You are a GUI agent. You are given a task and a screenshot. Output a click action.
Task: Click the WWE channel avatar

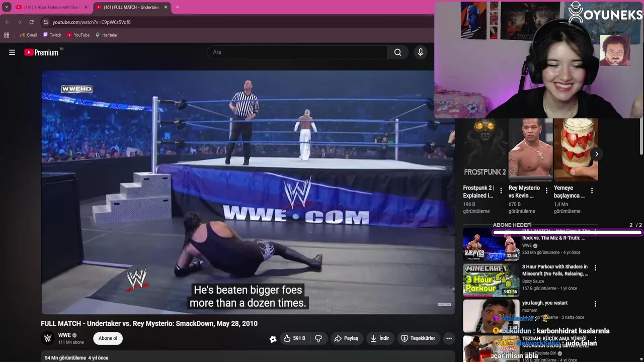point(48,338)
